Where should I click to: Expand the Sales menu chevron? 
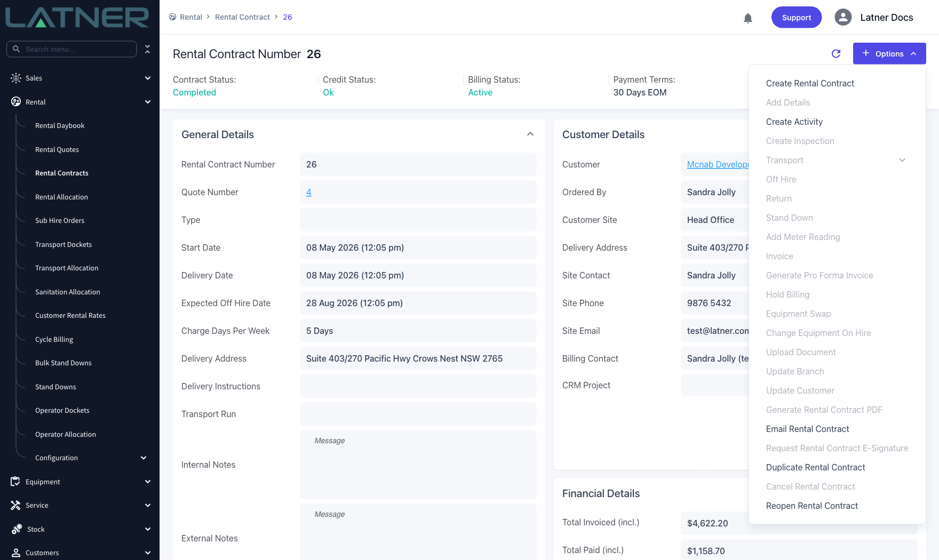coord(148,78)
